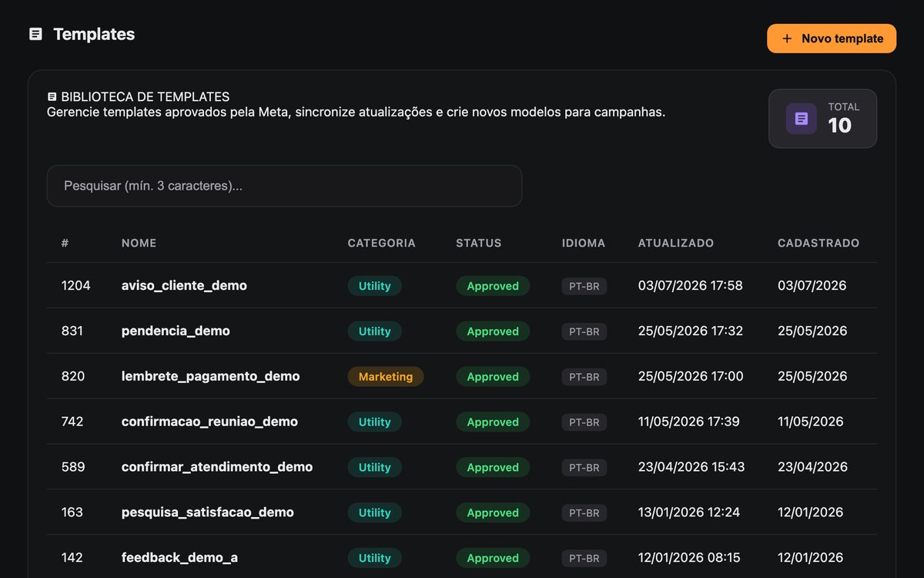The image size is (924, 578).
Task: Click the IDIOMA column header
Action: click(584, 243)
